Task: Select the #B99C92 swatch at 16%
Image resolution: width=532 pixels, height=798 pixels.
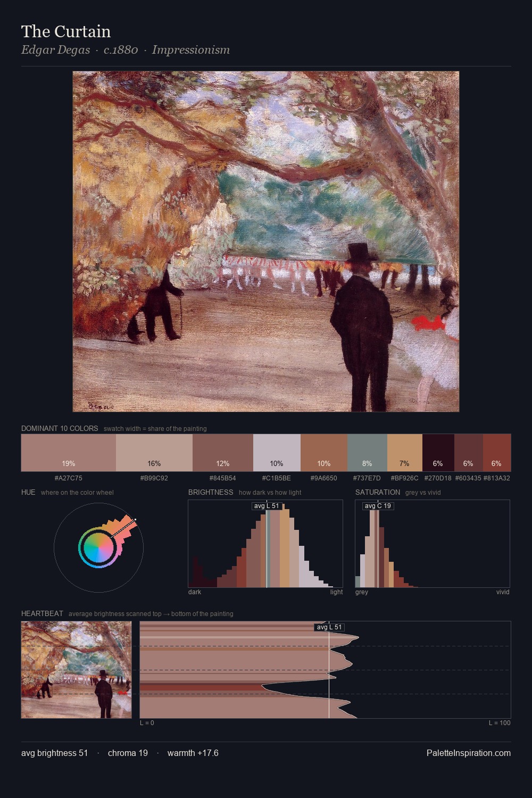Action: click(x=154, y=453)
